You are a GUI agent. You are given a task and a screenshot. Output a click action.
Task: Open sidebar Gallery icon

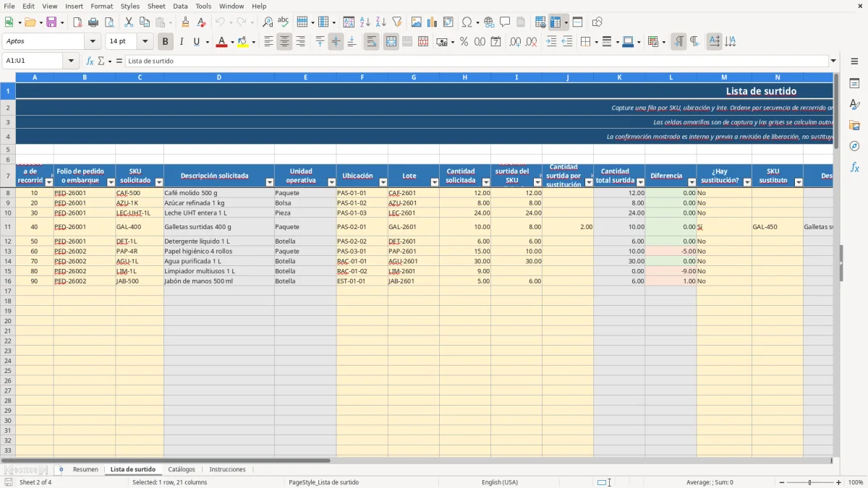(854, 125)
